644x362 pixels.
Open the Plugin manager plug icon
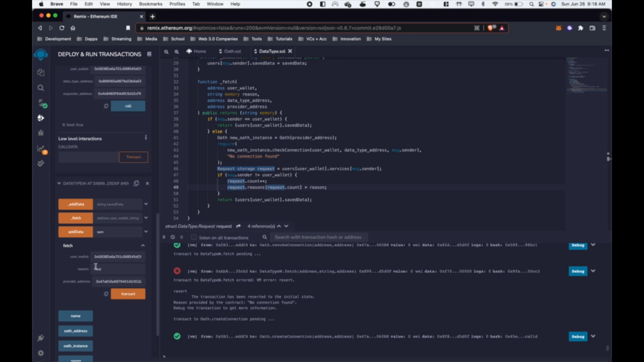41,338
